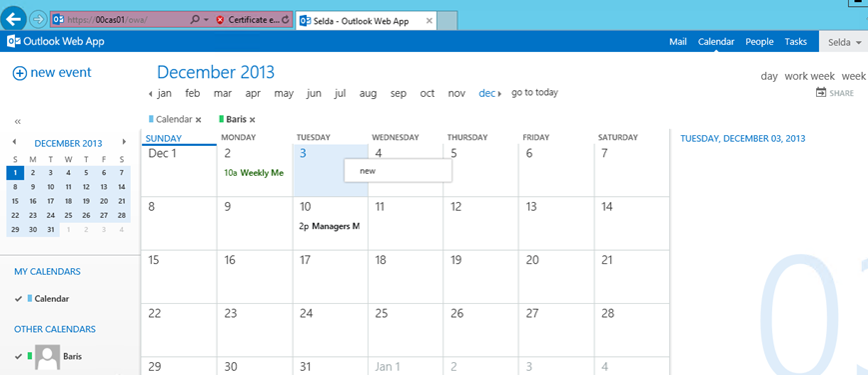Open a new blank browser tab

tap(447, 21)
